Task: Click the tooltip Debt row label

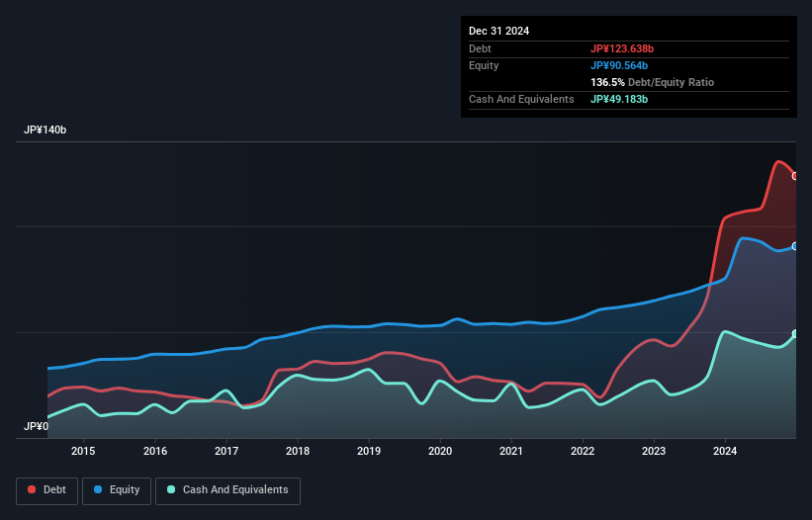Action: [480, 48]
